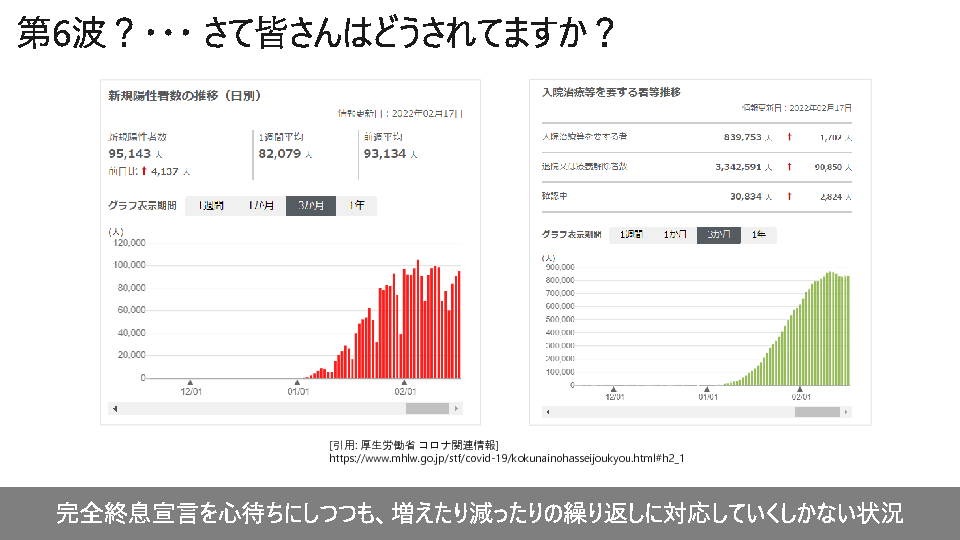The width and height of the screenshot is (960, 540).
Task: Click left scroll arrow under red bar chart
Action: [114, 409]
